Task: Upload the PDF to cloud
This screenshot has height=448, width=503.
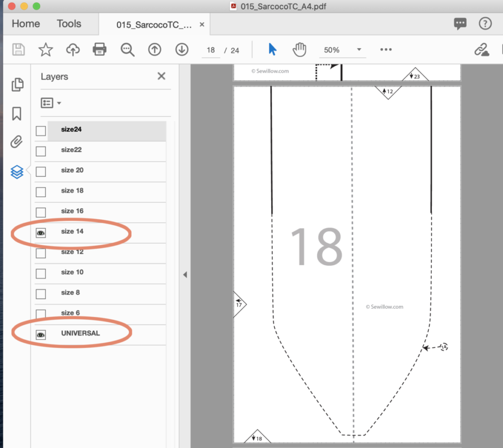Action: point(73,50)
